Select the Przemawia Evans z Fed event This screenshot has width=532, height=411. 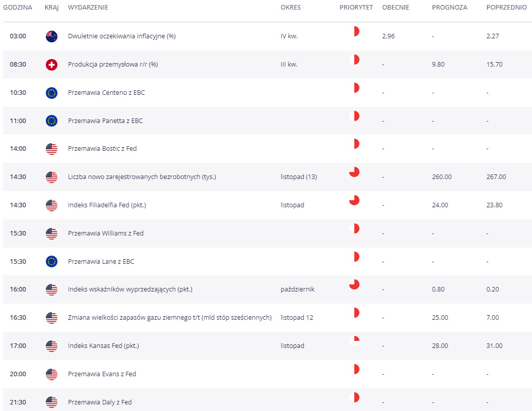pos(102,374)
